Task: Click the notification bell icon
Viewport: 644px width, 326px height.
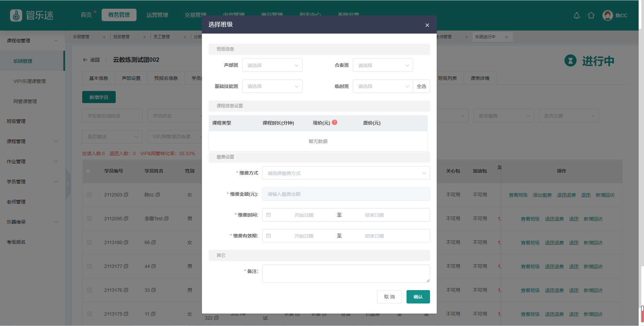Action: 577,15
